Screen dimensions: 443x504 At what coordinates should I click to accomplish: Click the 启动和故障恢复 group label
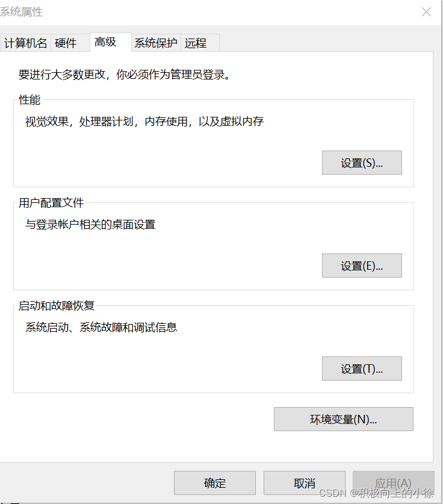pos(57,306)
